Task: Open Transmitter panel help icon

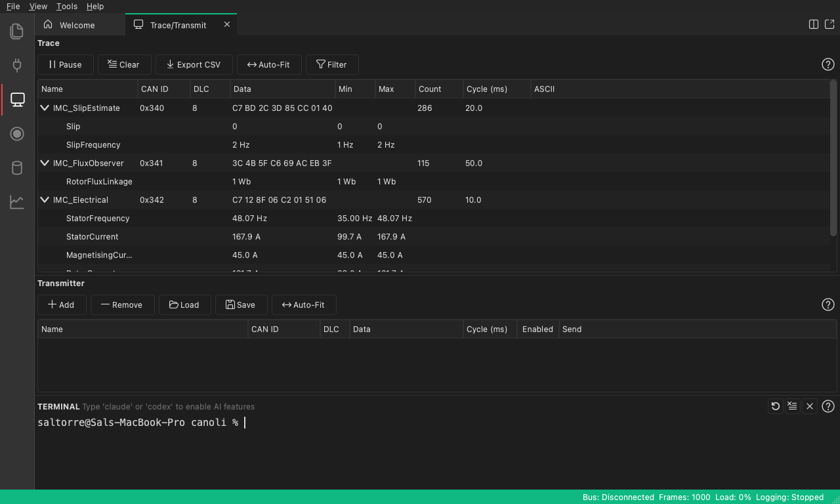Action: [x=828, y=304]
